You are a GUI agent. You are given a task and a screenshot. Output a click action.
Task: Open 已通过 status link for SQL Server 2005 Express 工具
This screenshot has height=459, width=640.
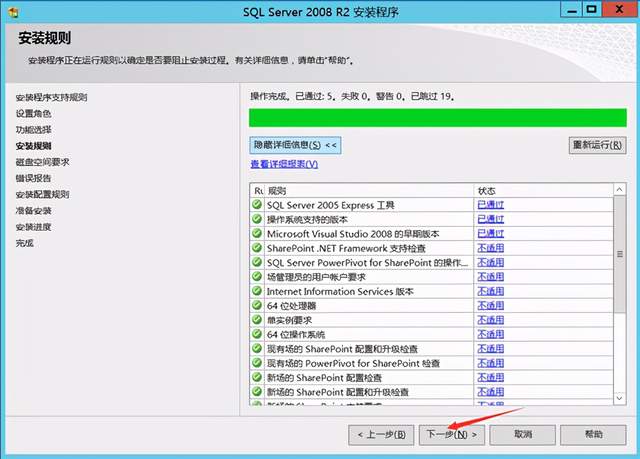(x=491, y=205)
